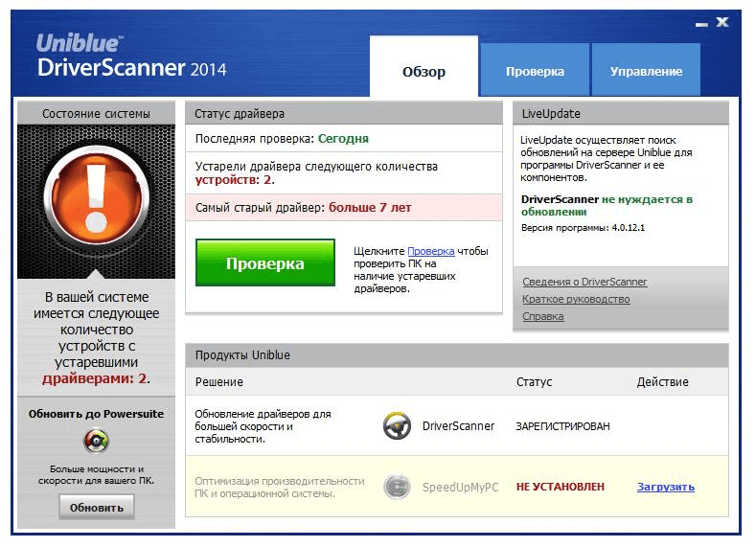The image size is (756, 547).
Task: Click Последняя проверка: Сегодня row
Action: tap(344, 139)
